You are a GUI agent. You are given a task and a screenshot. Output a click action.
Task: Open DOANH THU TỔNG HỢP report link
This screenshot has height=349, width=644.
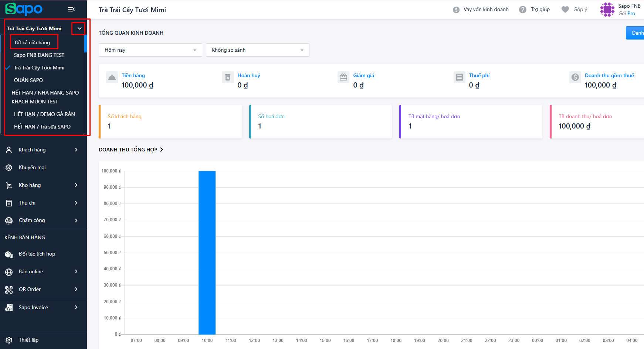pos(131,150)
